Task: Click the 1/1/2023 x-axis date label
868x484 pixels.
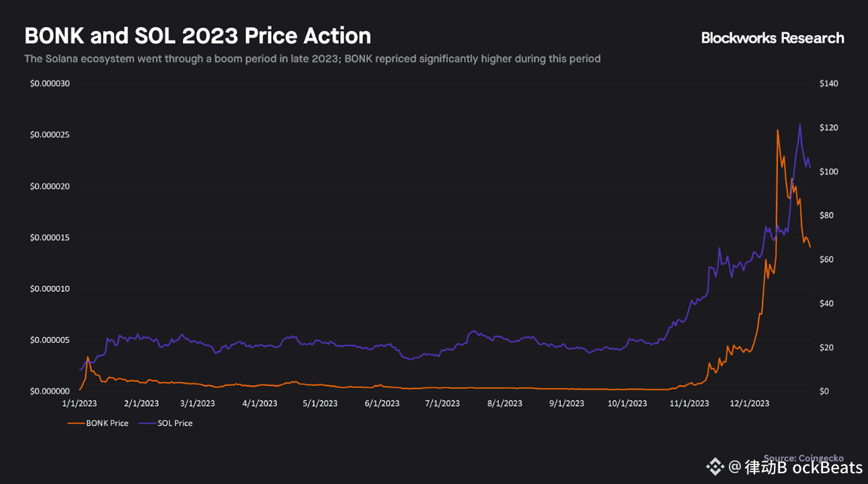Action: [80, 403]
